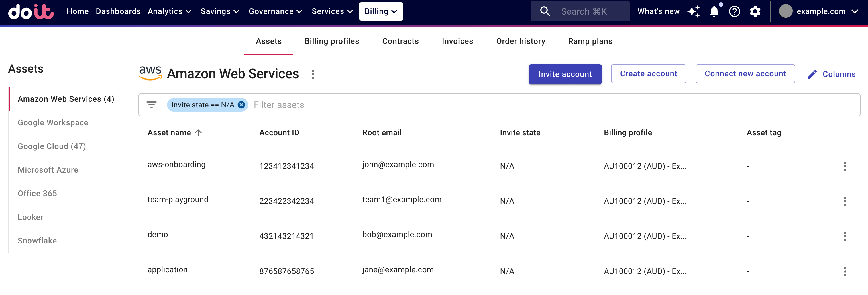868x295 pixels.
Task: Click the Columns button label
Action: coord(839,74)
